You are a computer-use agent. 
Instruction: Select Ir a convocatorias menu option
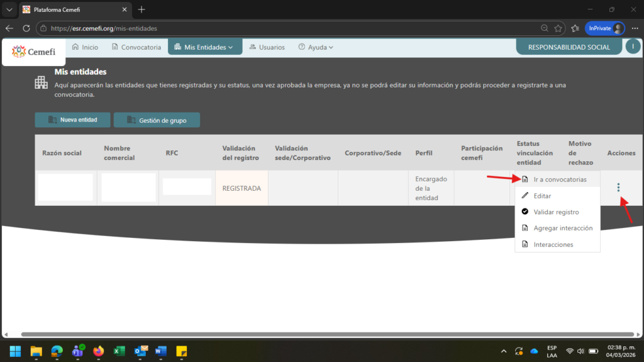coord(559,179)
